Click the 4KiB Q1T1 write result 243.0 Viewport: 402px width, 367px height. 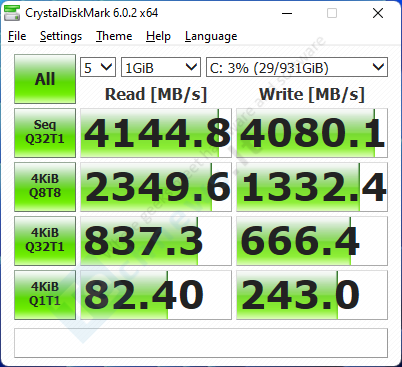point(312,295)
